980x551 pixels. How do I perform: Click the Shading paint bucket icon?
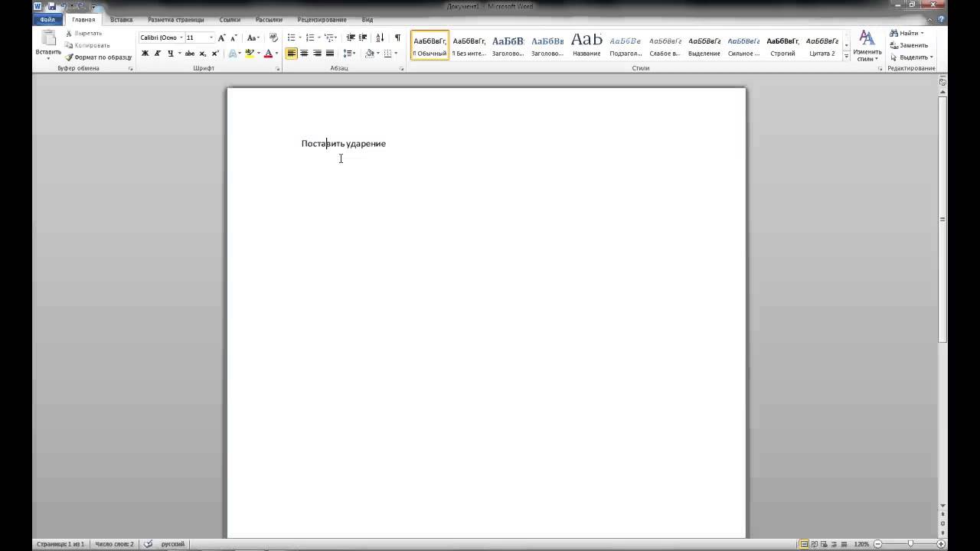coord(369,54)
